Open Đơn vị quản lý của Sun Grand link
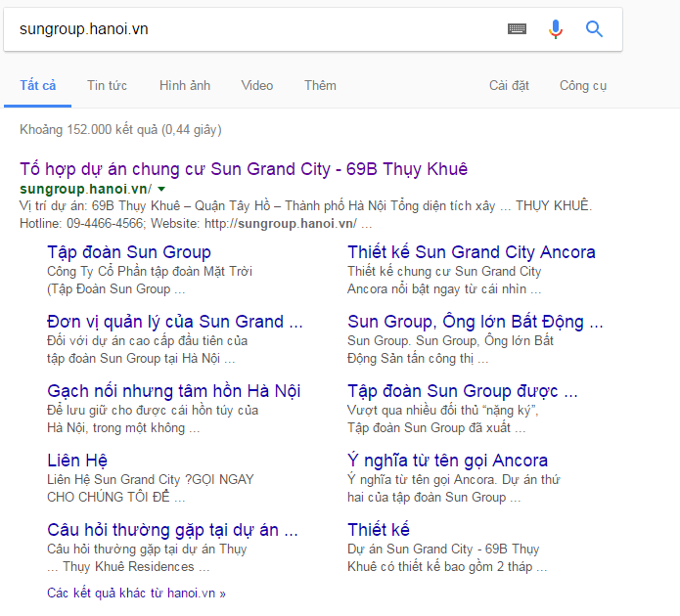 coord(175,322)
